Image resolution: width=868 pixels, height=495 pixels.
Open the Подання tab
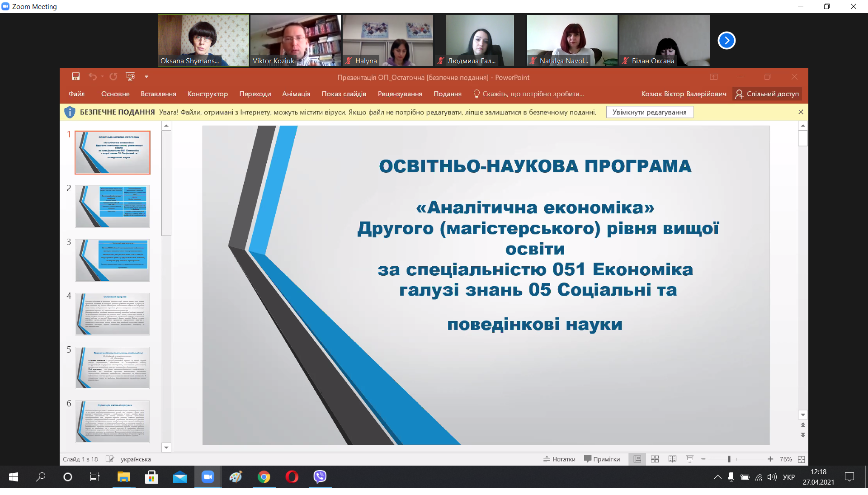click(x=447, y=94)
